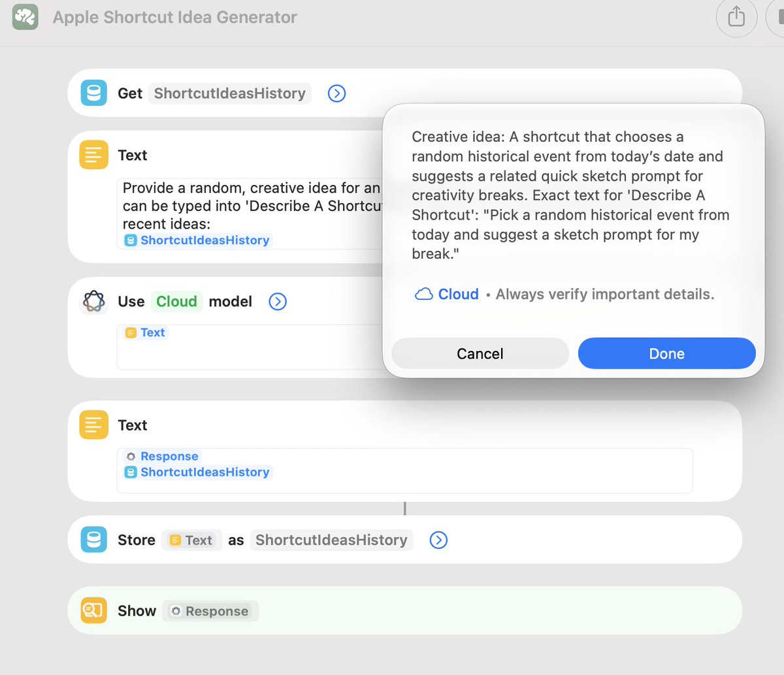This screenshot has height=675, width=784.
Task: Click Response variable in the second Text action
Action: 162,456
